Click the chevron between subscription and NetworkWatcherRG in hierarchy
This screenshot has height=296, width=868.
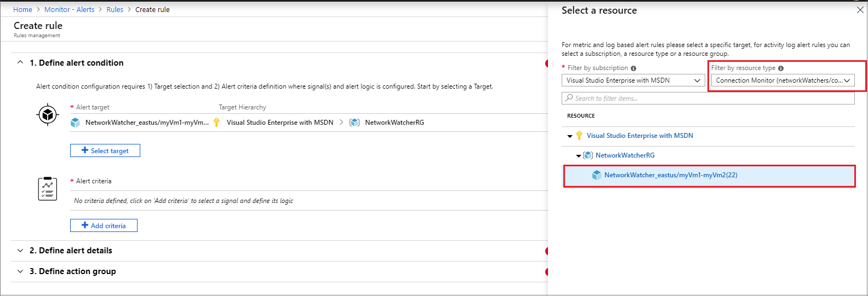click(341, 123)
